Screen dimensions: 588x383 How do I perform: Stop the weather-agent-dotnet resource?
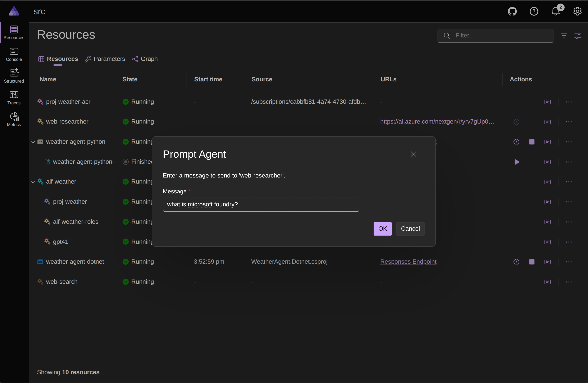(x=532, y=262)
